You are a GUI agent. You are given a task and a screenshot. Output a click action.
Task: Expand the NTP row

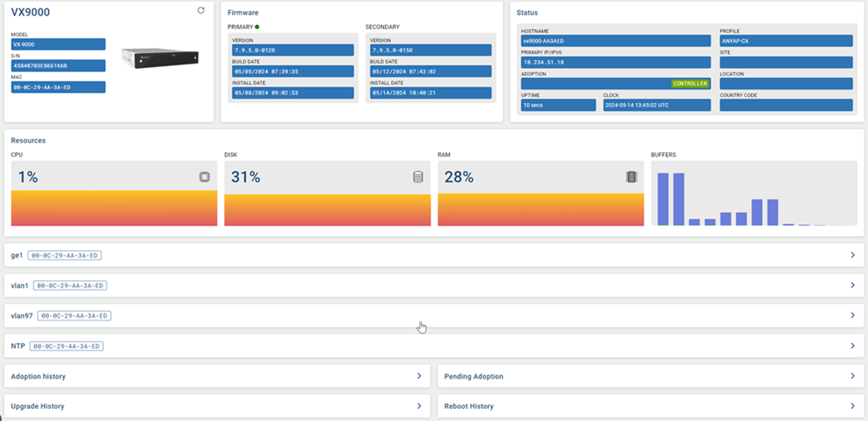852,345
